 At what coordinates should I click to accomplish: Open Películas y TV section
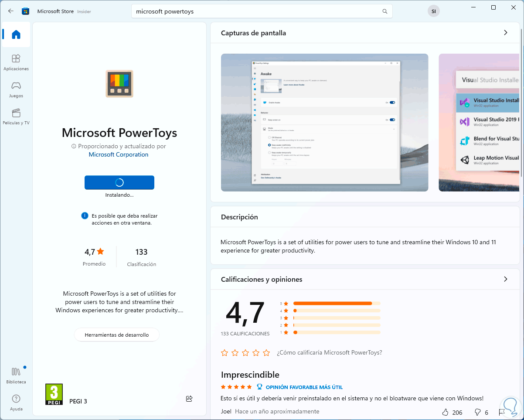coord(16,116)
